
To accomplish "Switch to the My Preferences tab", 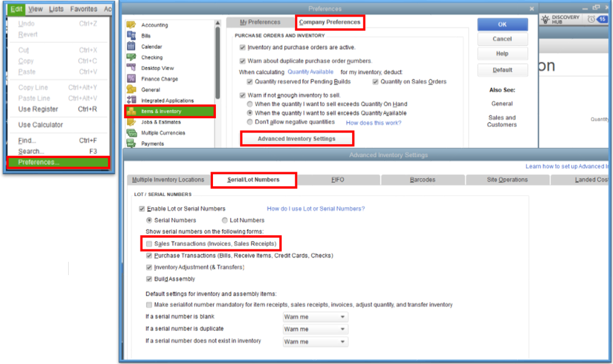I will 260,22.
